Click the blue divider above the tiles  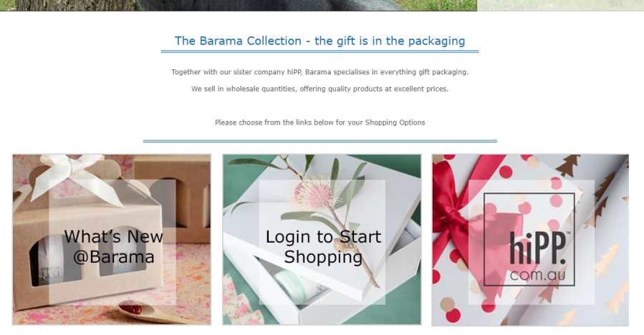pos(320,141)
